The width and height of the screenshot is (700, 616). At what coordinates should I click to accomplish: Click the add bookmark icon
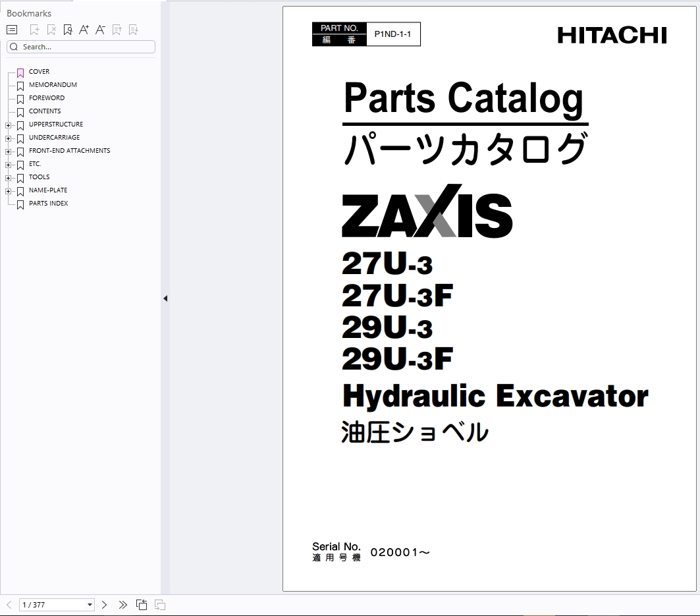[x=34, y=30]
